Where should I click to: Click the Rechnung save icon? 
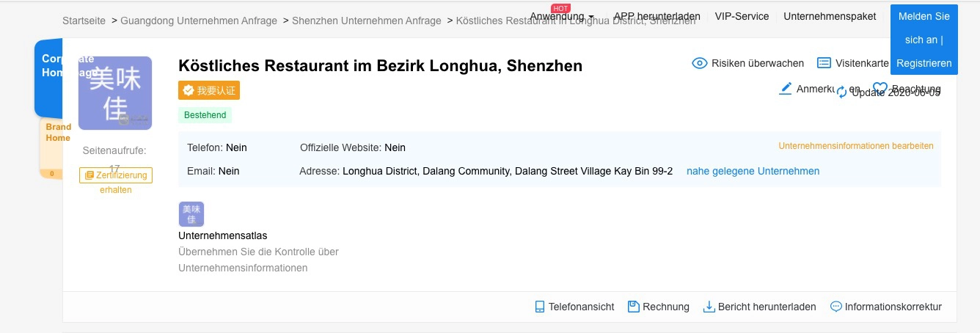[634, 307]
